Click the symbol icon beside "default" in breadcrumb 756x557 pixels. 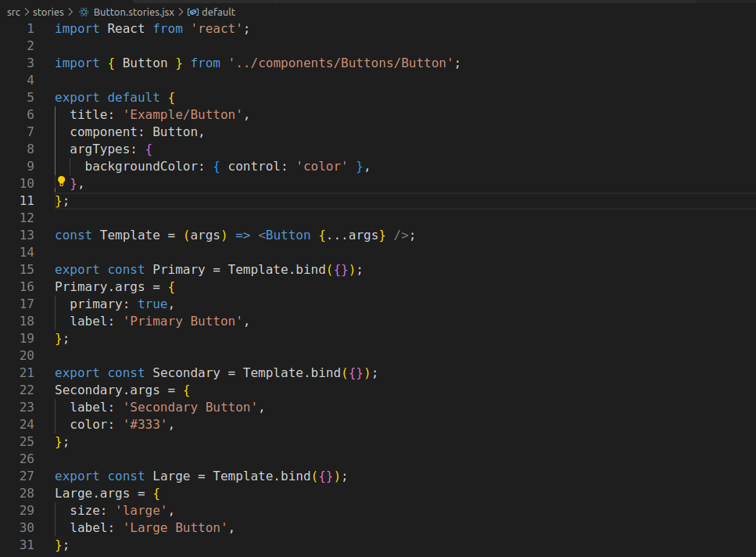tap(192, 12)
